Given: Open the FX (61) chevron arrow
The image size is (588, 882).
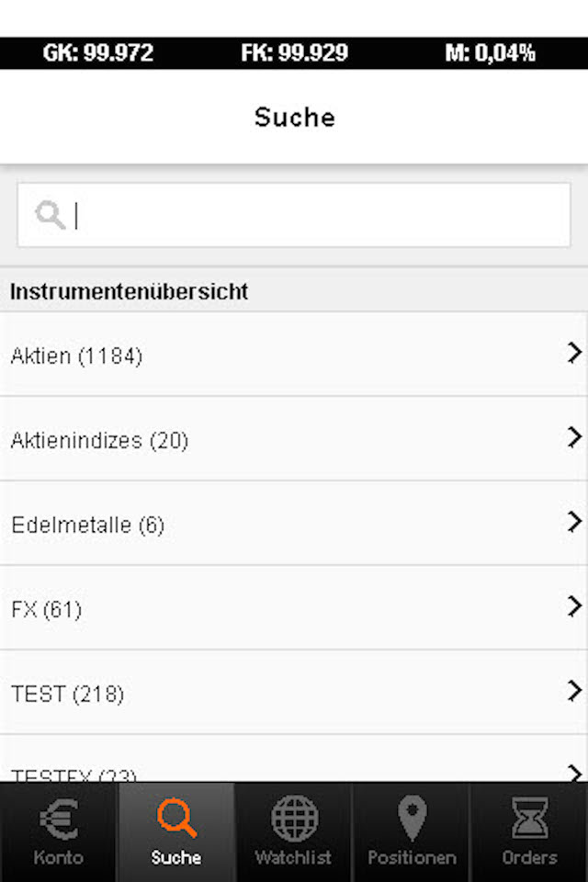Looking at the screenshot, I should tap(575, 605).
